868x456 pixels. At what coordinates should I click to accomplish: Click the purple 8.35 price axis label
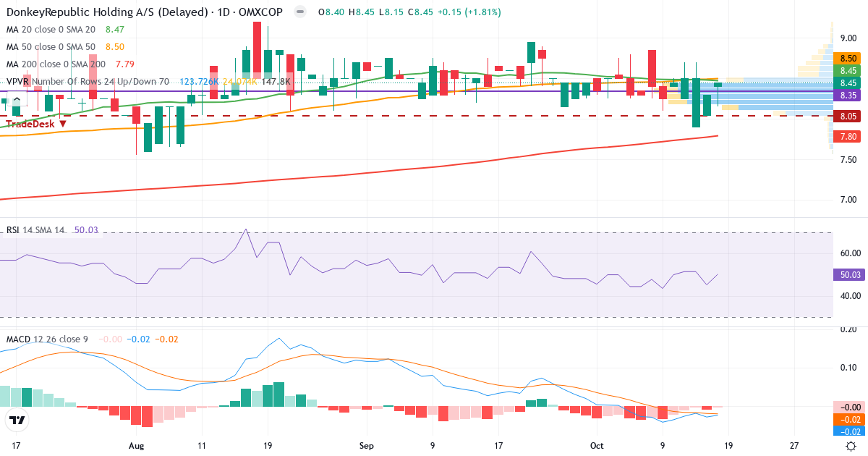tap(848, 95)
